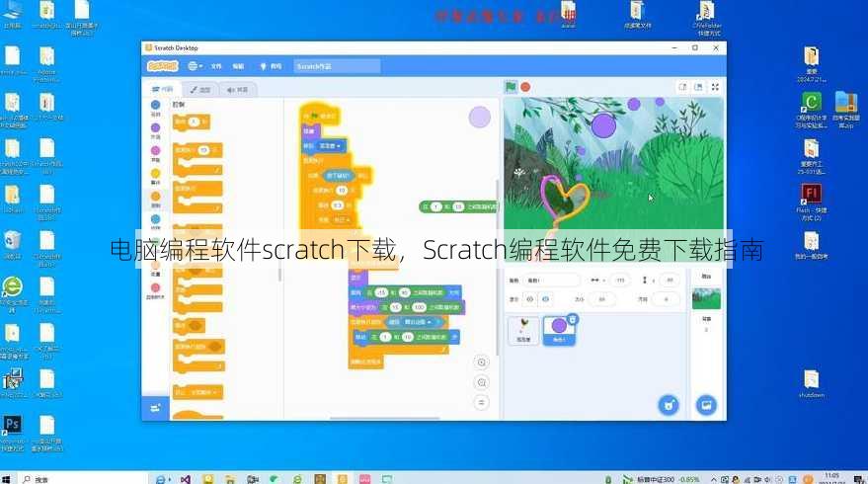The image size is (868, 484).
Task: Delete the selected purple ball sprite
Action: pos(573,319)
